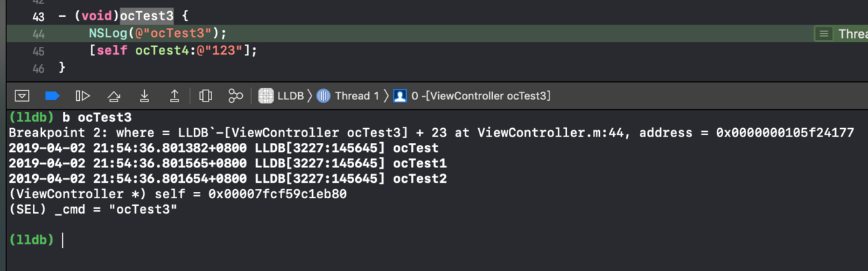The image size is (868, 271).
Task: Step into the function
Action: point(144,96)
